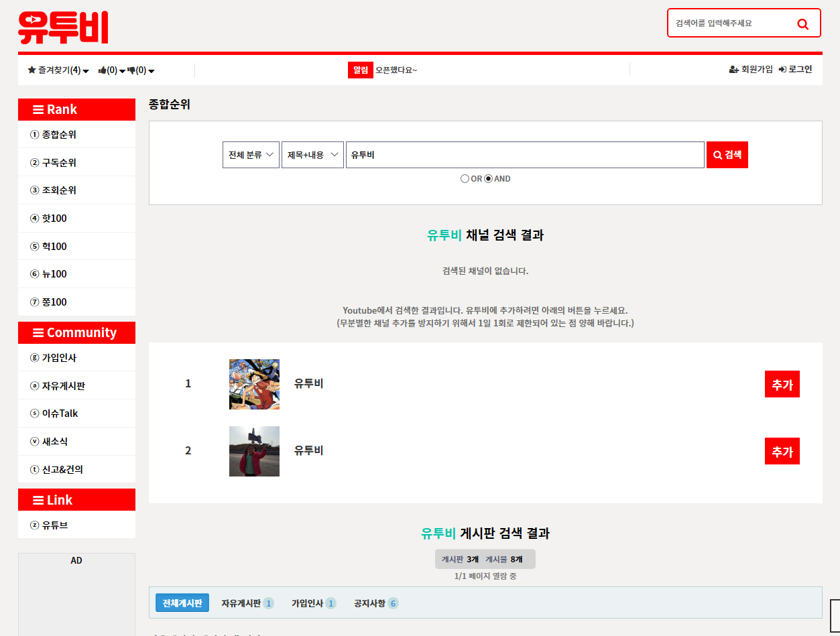This screenshot has width=840, height=636.
Task: Open the 로그인 login link
Action: click(795, 70)
